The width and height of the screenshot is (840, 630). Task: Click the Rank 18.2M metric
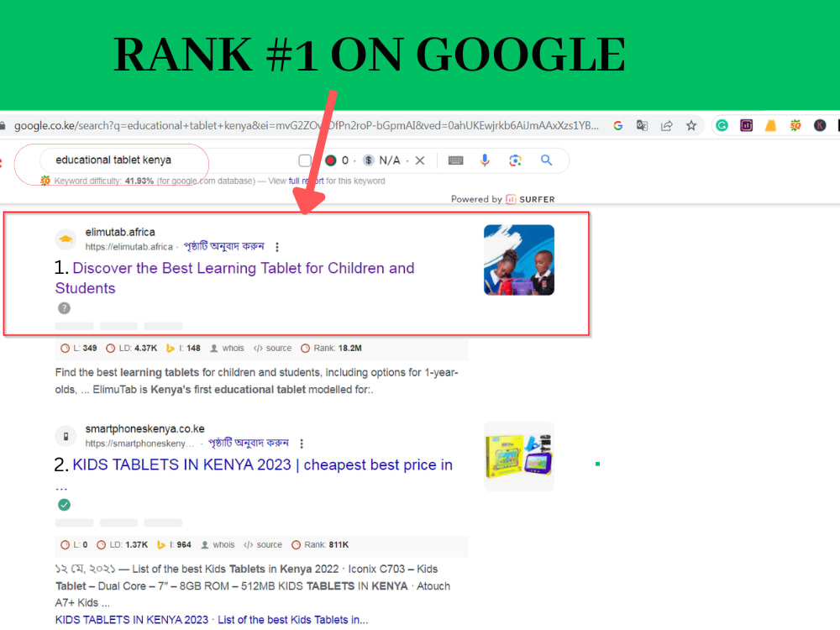pos(331,349)
